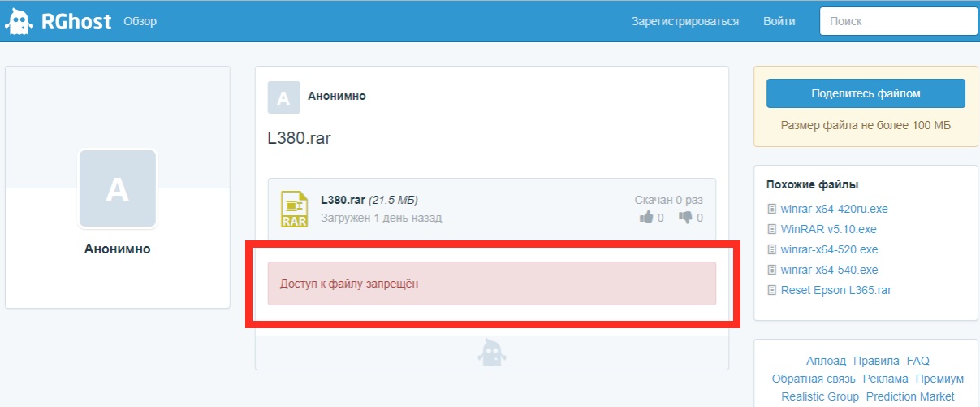Click the RGhost ghost logo icon
Image resolution: width=980 pixels, height=407 pixels.
(19, 22)
